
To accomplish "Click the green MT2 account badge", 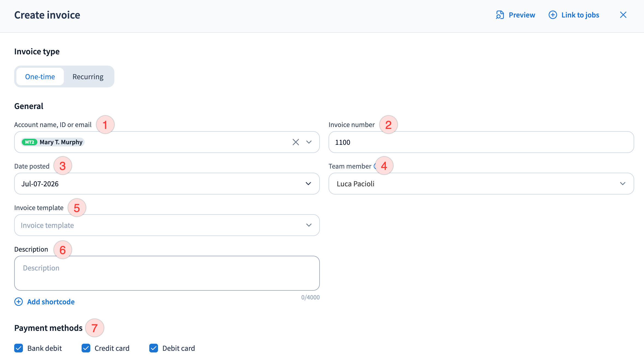I will click(x=29, y=142).
